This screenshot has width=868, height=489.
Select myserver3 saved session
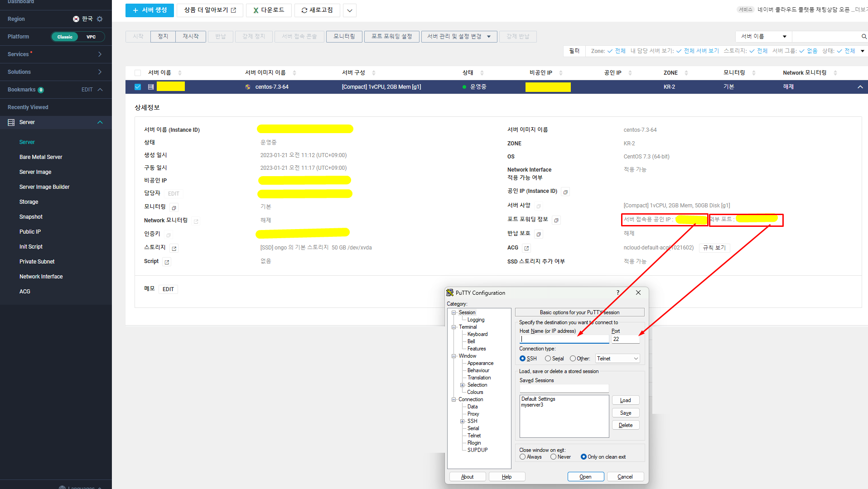532,405
